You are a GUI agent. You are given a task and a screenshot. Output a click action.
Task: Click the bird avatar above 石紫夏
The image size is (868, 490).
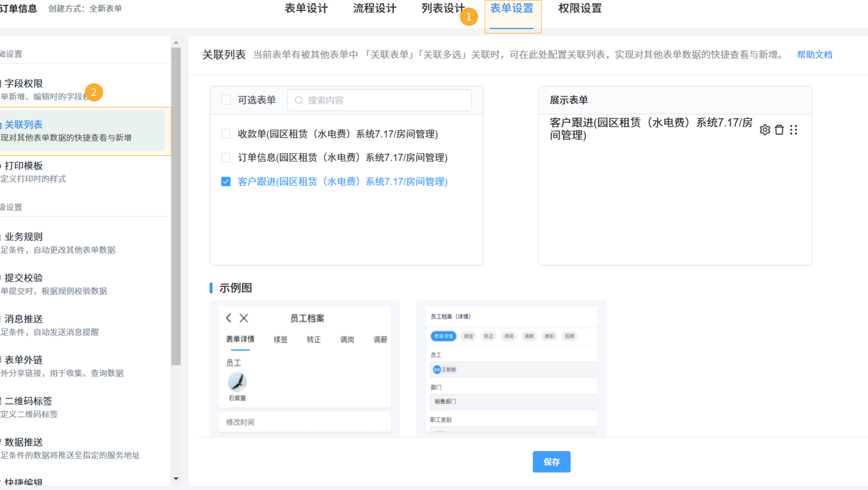pyautogui.click(x=237, y=382)
